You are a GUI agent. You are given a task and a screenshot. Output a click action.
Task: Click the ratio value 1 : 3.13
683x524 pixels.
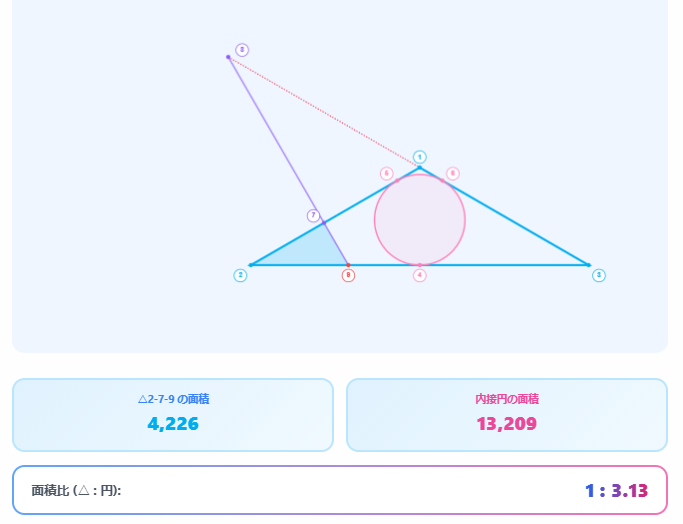pos(616,491)
